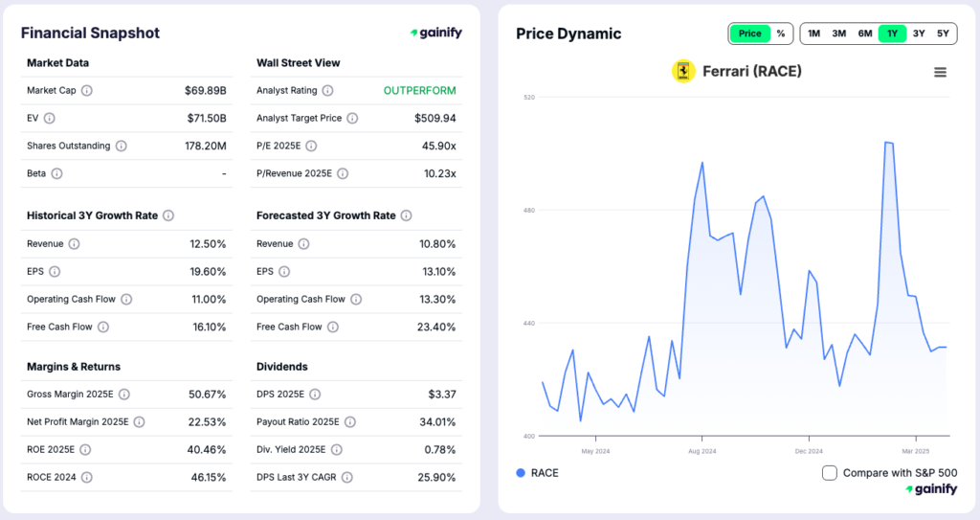Click the Aug 2024 axis label

tap(702, 451)
